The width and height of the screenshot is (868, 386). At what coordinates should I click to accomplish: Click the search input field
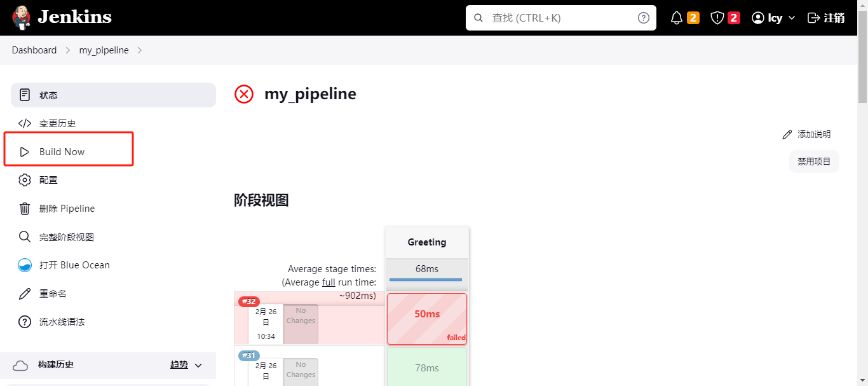[559, 18]
